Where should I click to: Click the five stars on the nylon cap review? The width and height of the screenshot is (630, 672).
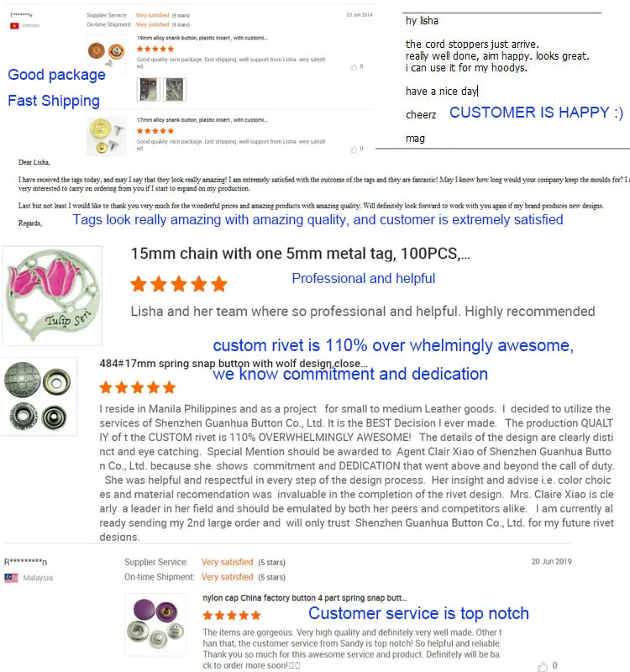[232, 616]
